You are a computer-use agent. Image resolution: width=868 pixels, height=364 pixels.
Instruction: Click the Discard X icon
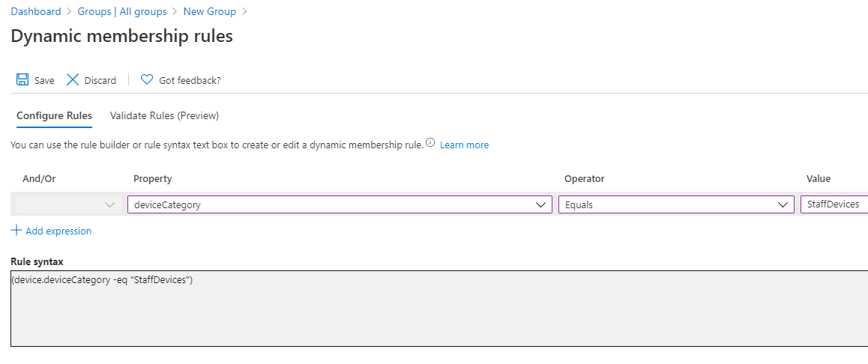(x=73, y=80)
